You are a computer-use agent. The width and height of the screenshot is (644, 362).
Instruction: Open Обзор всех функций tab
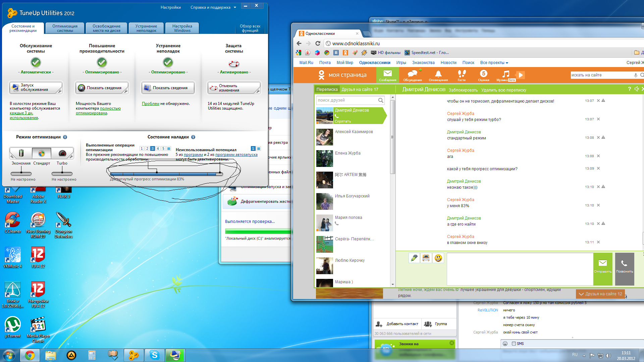[x=250, y=28]
